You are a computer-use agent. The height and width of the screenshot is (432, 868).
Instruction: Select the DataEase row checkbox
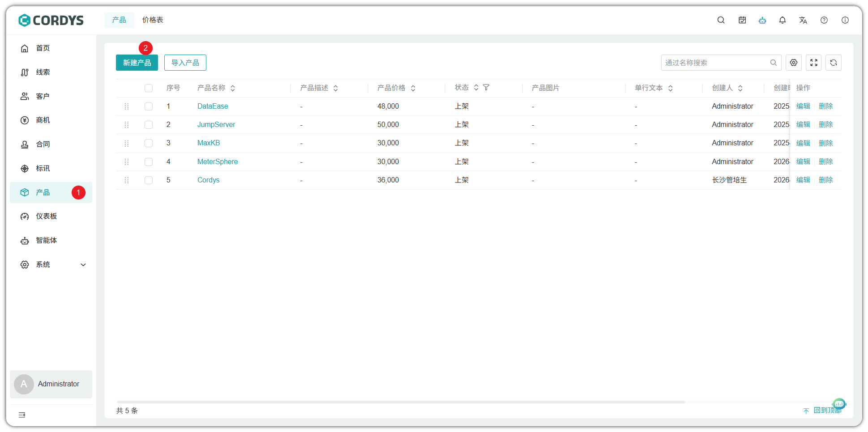click(x=149, y=106)
